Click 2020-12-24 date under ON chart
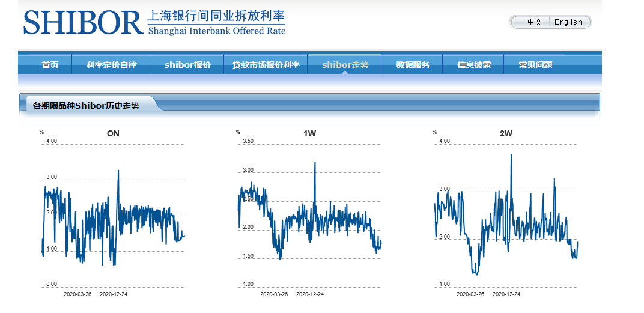Image resolution: width=644 pixels, height=313 pixels. tap(114, 294)
